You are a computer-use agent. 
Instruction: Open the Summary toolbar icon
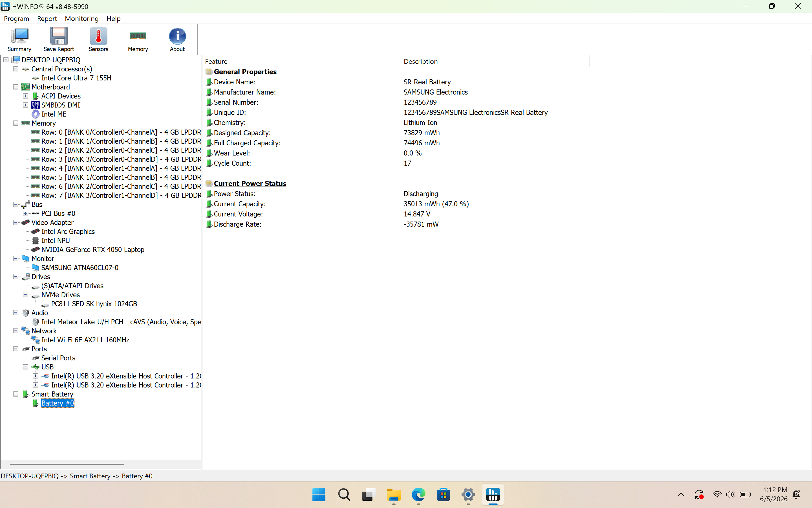click(x=19, y=39)
